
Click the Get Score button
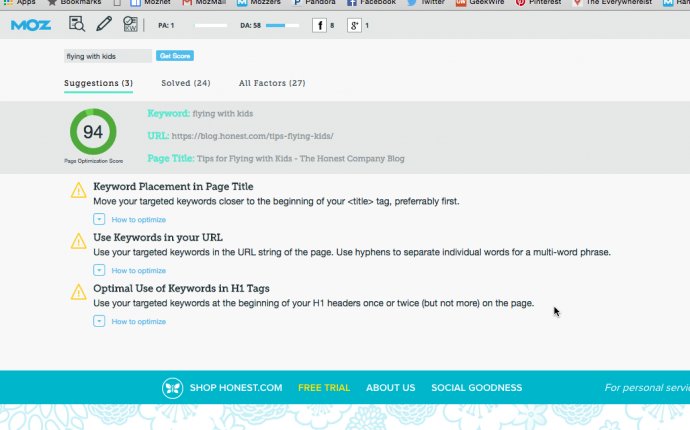(175, 56)
